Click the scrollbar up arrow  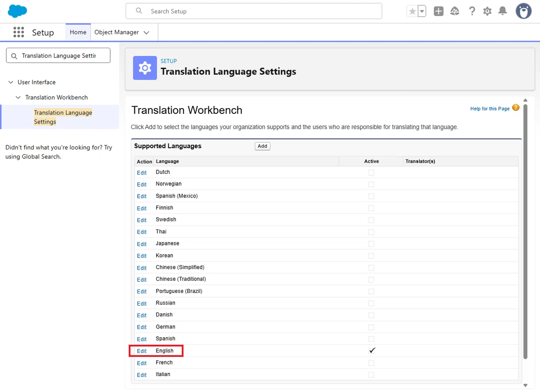click(x=525, y=100)
